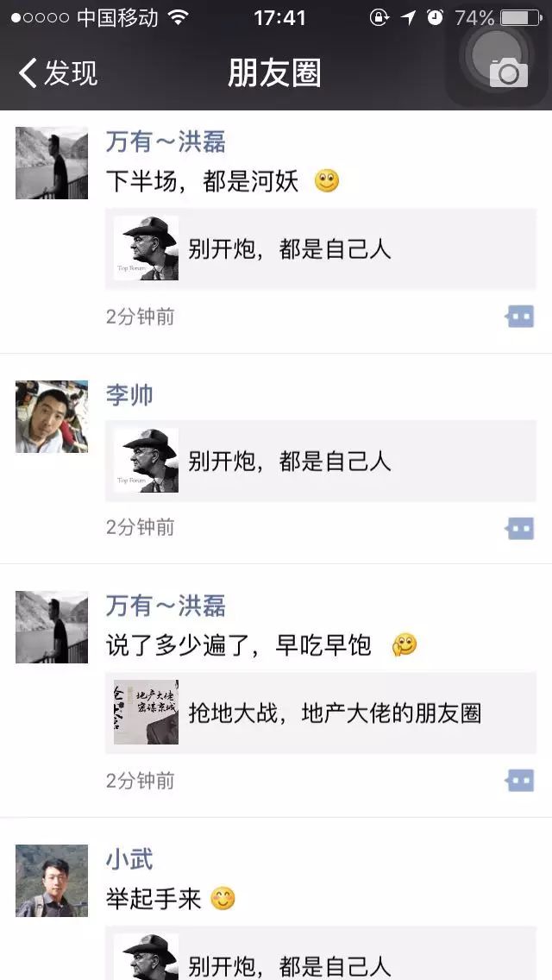Open shared article 别开炮 in 李帅's post
552x980 pixels.
point(321,461)
